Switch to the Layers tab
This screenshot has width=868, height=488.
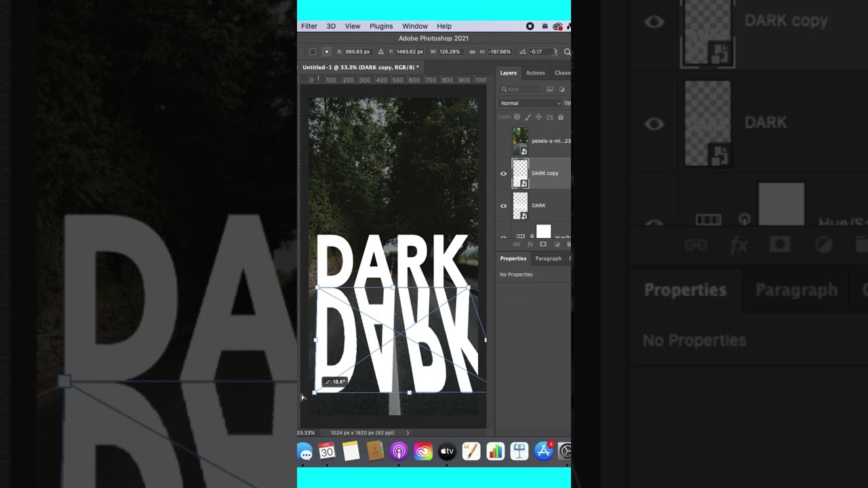509,73
